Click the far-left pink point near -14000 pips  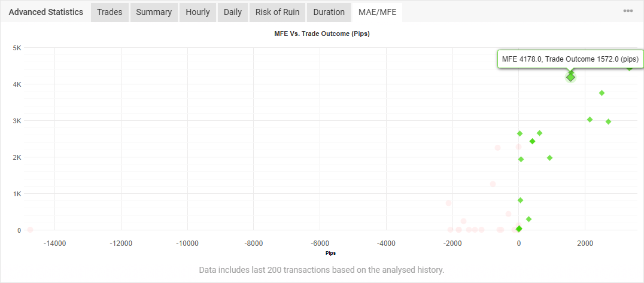click(x=30, y=230)
